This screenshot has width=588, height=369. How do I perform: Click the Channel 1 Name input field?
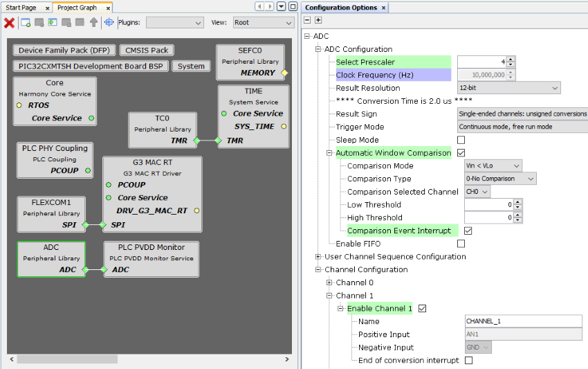[523, 321]
